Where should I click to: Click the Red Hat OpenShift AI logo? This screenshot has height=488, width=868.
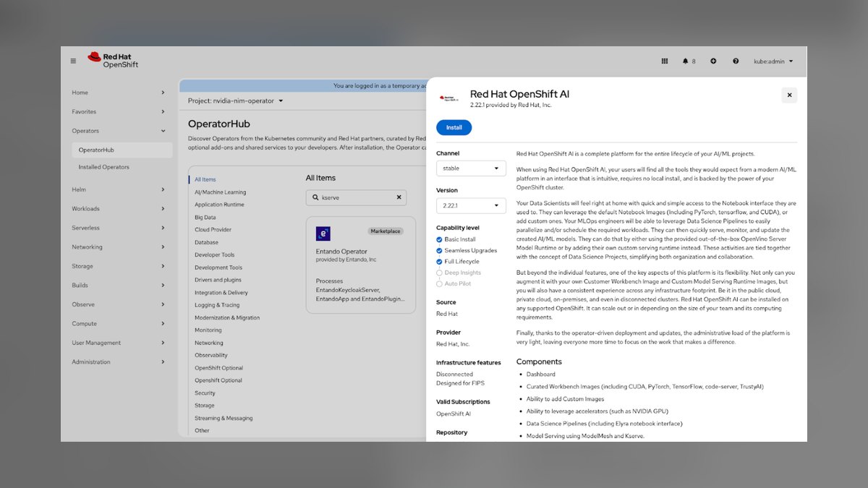coord(448,97)
